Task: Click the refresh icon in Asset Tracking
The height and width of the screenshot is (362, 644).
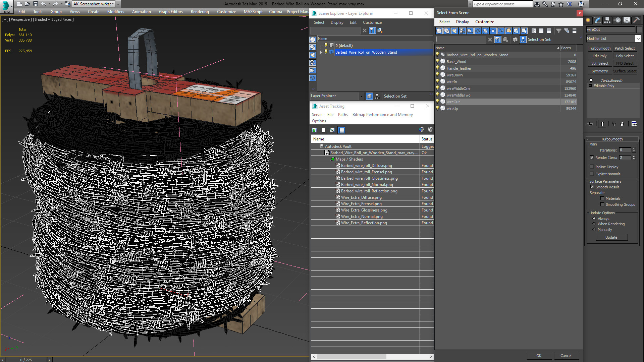Action: point(314,130)
